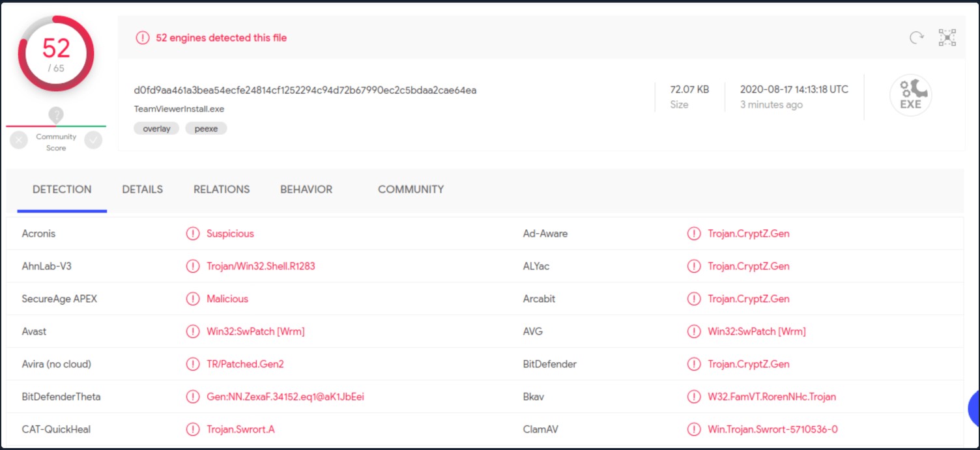Click the Size label under 72.07 KB
980x450 pixels.
[x=679, y=105]
